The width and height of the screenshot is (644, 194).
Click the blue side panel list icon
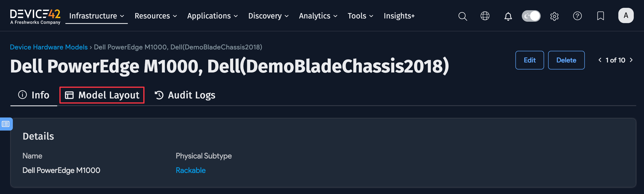[x=6, y=124]
